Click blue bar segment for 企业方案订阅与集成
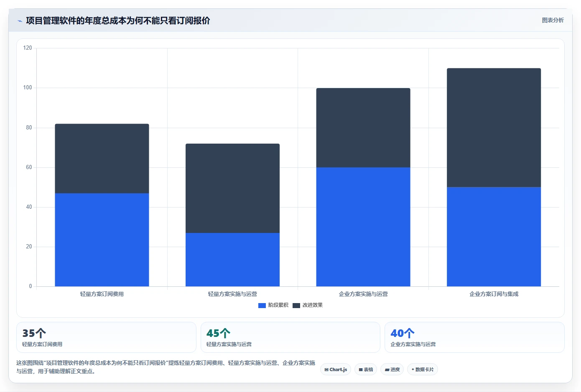The height and width of the screenshot is (392, 581). (x=494, y=237)
